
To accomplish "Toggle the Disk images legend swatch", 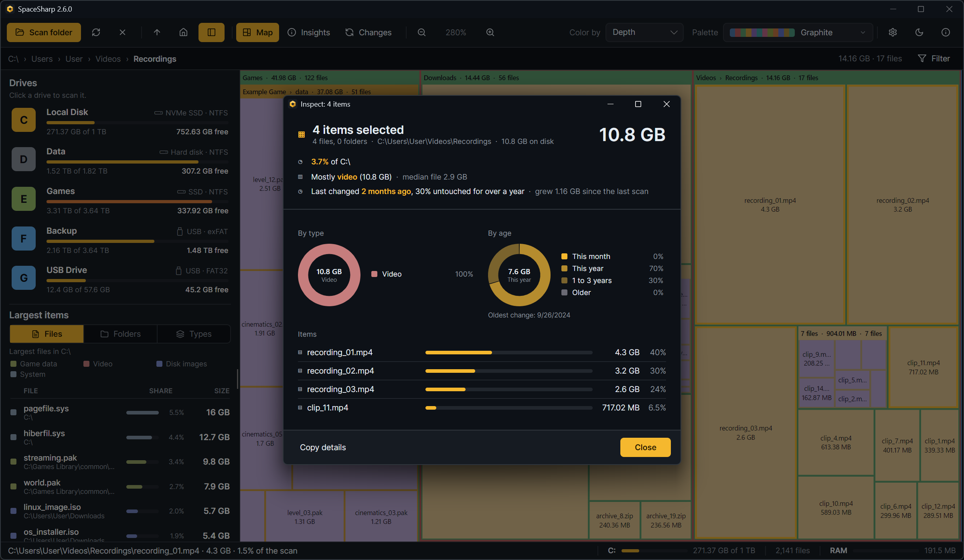I will (x=159, y=364).
